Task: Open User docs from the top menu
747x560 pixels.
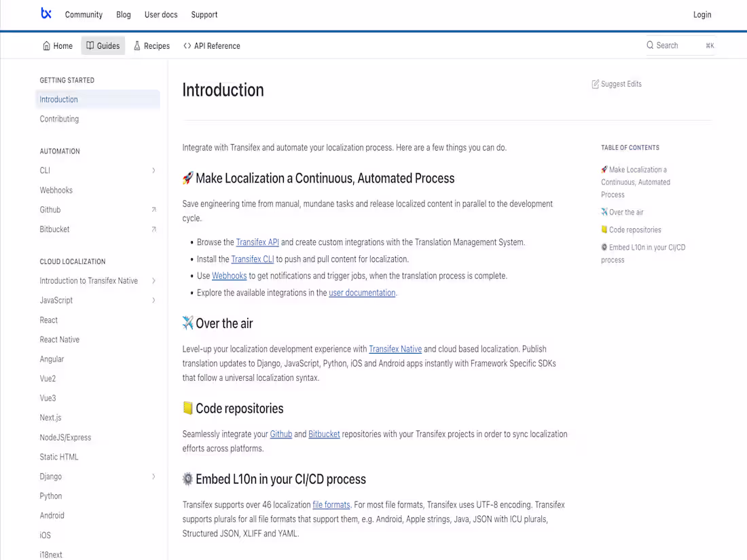Action: click(161, 14)
